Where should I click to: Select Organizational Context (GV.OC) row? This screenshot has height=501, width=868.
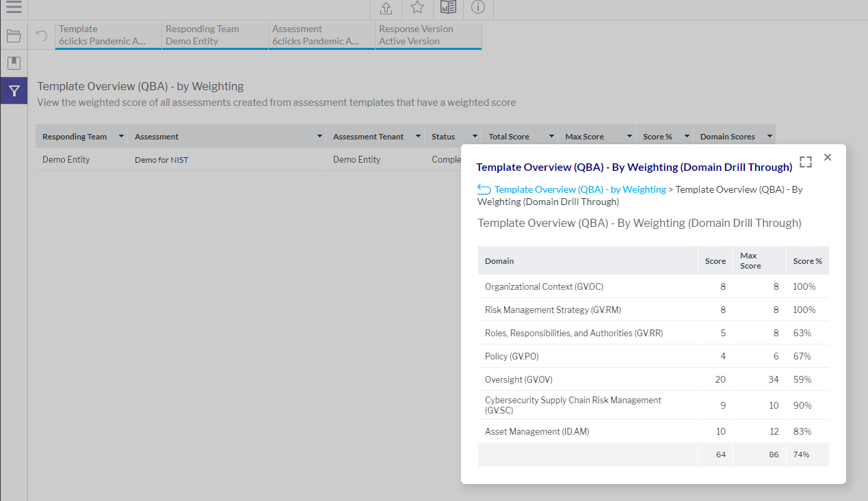pos(653,286)
